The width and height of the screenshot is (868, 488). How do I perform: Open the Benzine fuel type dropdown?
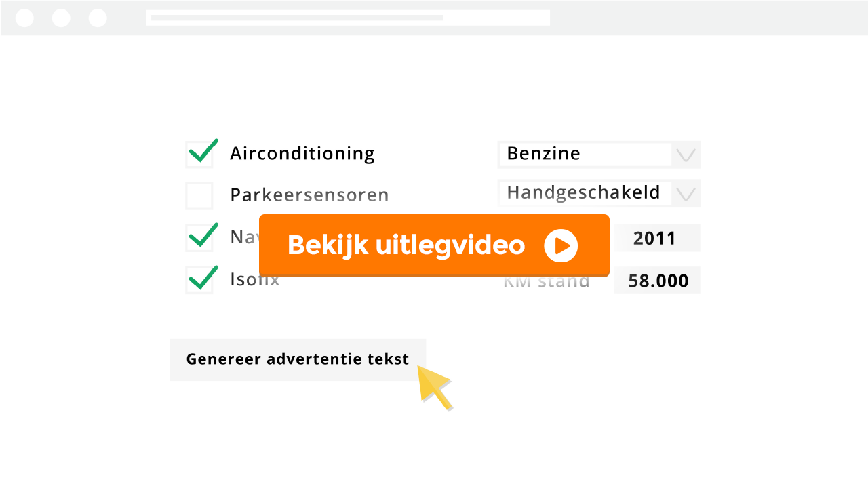(585, 155)
